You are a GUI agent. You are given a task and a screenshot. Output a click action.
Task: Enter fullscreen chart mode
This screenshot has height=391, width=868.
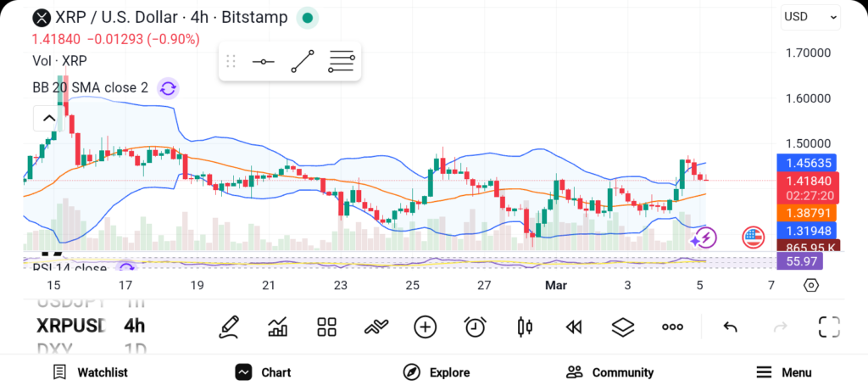click(x=828, y=327)
